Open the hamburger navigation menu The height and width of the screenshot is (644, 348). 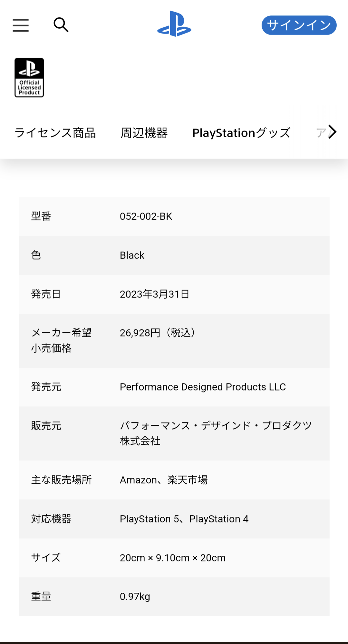point(21,25)
